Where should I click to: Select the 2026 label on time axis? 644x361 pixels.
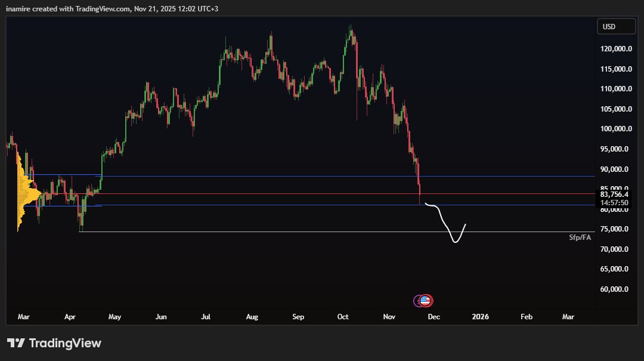click(x=480, y=317)
